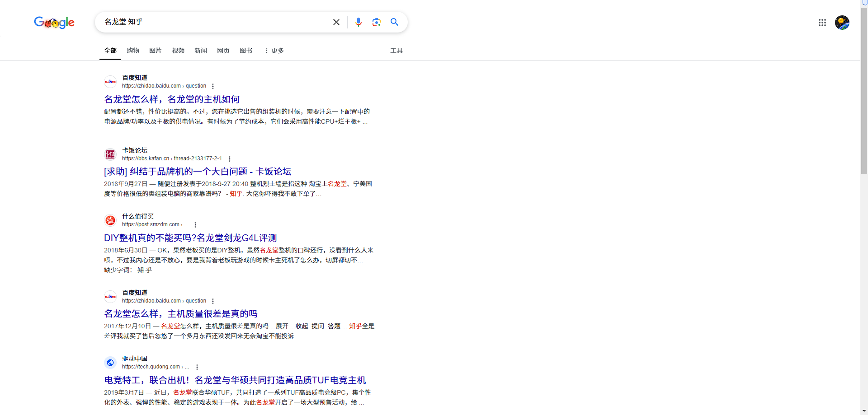868x415 pixels.
Task: Open result 名龙堂与华硕共同打造高品质TUF电竞主机
Action: pyautogui.click(x=235, y=380)
